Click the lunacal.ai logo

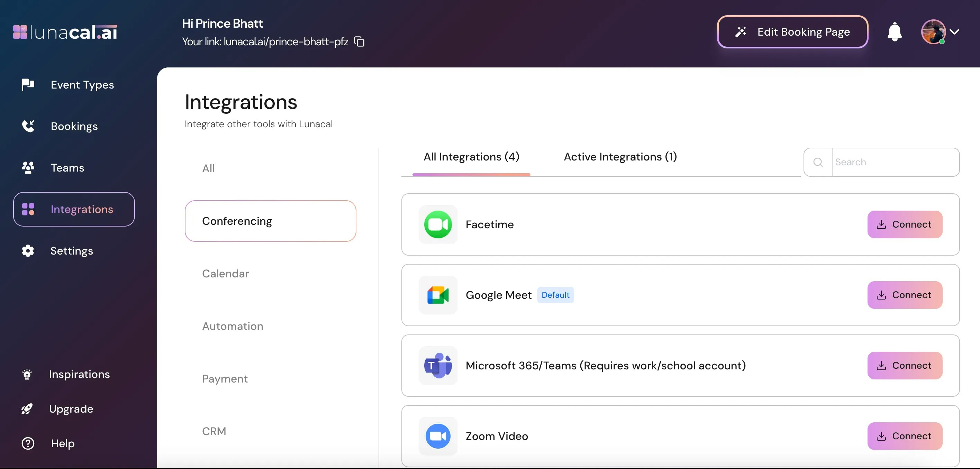coord(65,32)
